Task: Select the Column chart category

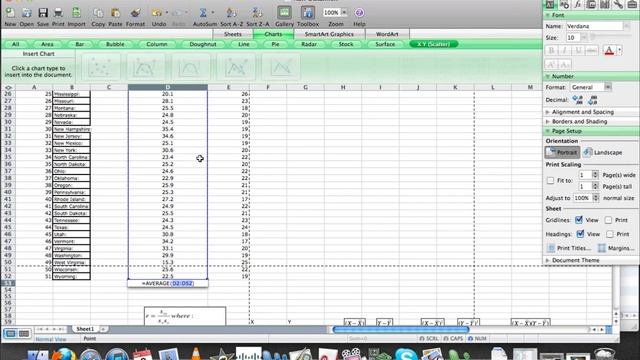Action: pyautogui.click(x=157, y=44)
